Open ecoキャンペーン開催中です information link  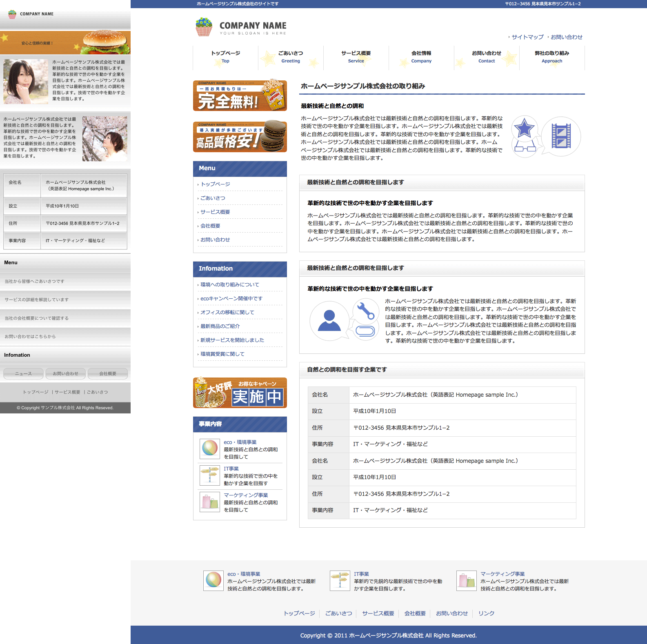(231, 299)
